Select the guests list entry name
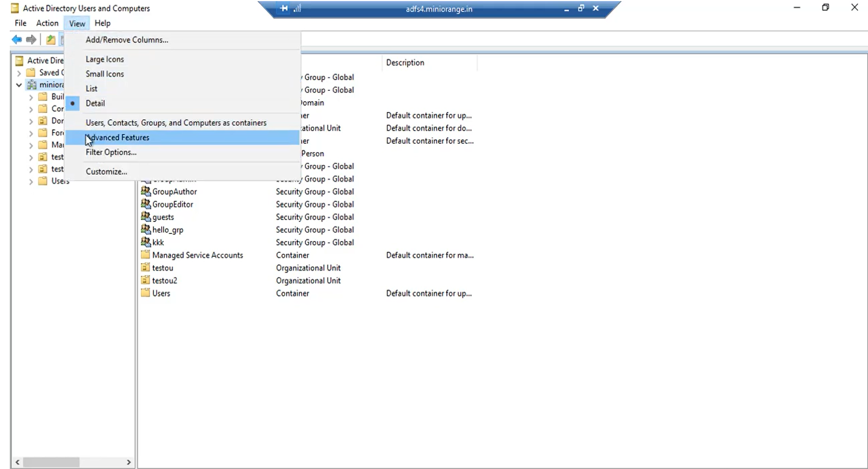The height and width of the screenshot is (469, 868). tap(163, 217)
